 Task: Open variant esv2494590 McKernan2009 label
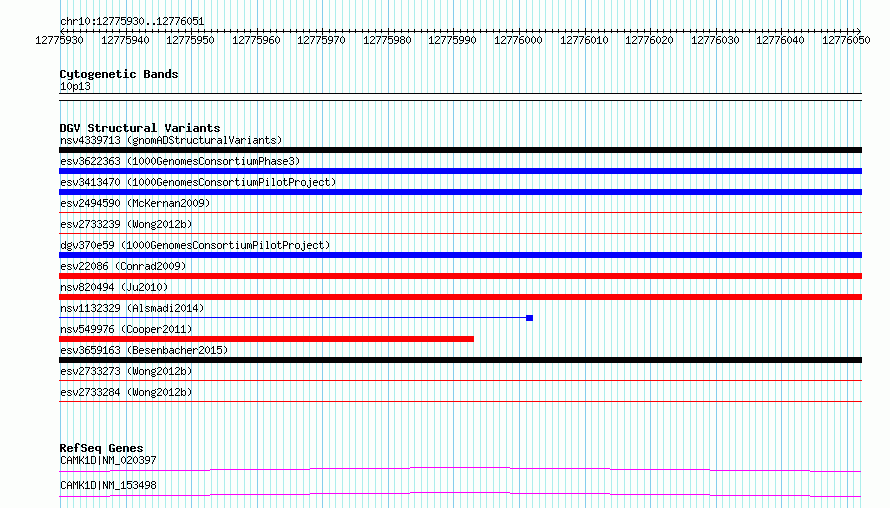[x=135, y=203]
